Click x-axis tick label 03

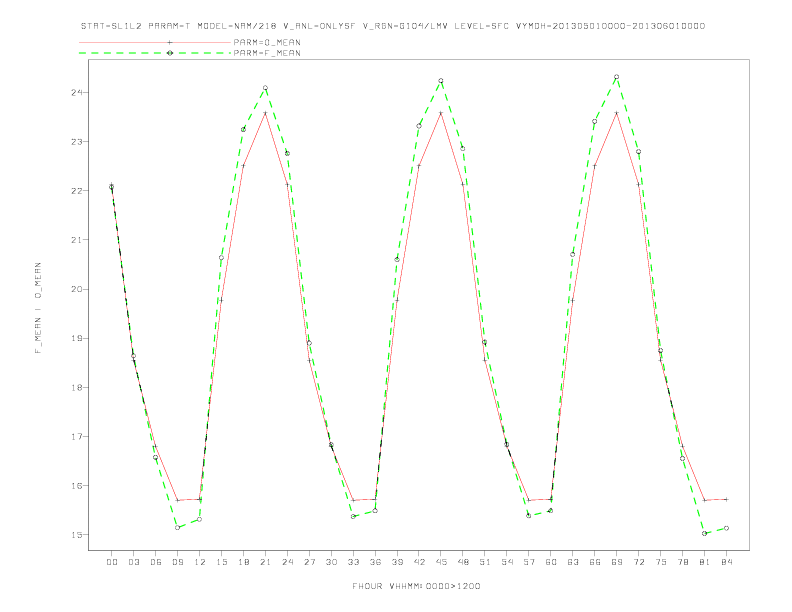133,562
